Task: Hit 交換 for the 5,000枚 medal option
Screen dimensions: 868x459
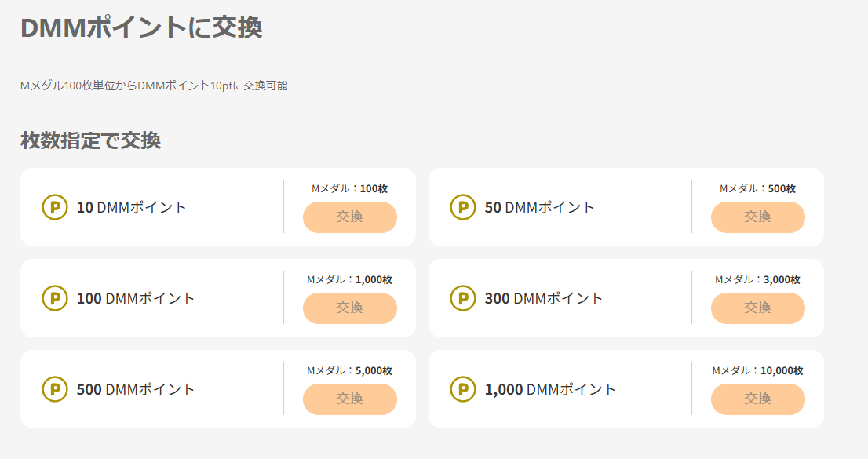Action: pyautogui.click(x=349, y=399)
